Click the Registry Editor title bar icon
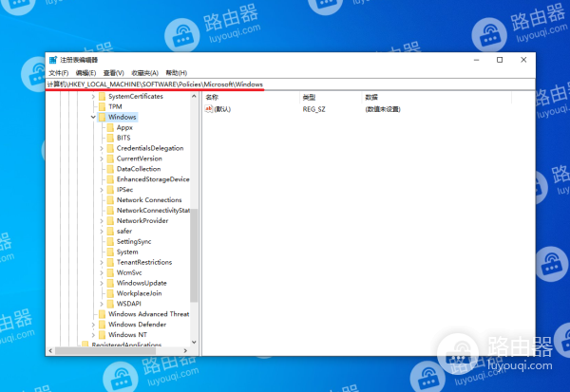 coord(53,60)
